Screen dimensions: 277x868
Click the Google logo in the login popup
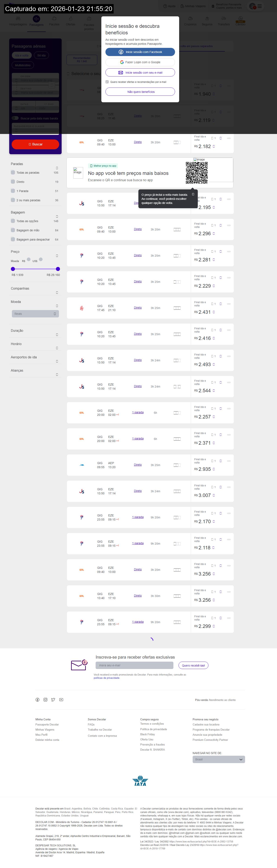pos(122,62)
